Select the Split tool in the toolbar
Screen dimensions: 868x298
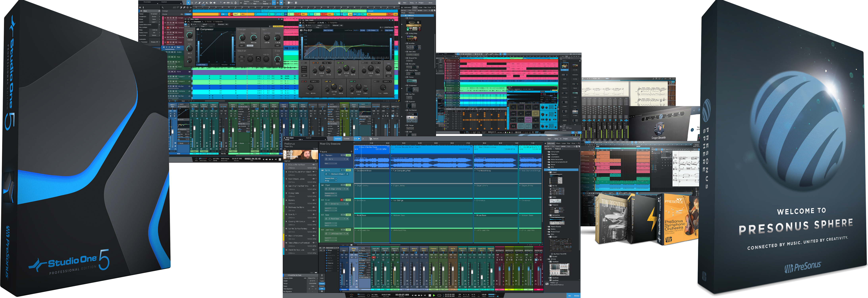196,3
